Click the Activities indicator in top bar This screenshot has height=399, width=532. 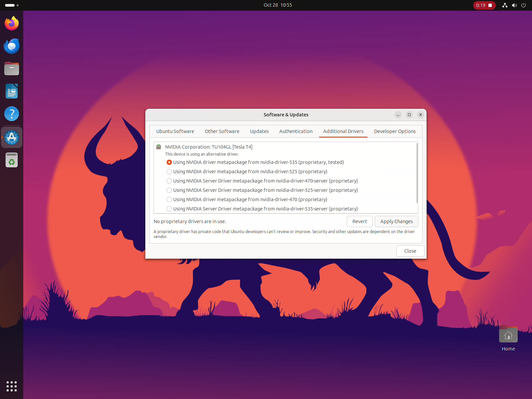pos(12,5)
